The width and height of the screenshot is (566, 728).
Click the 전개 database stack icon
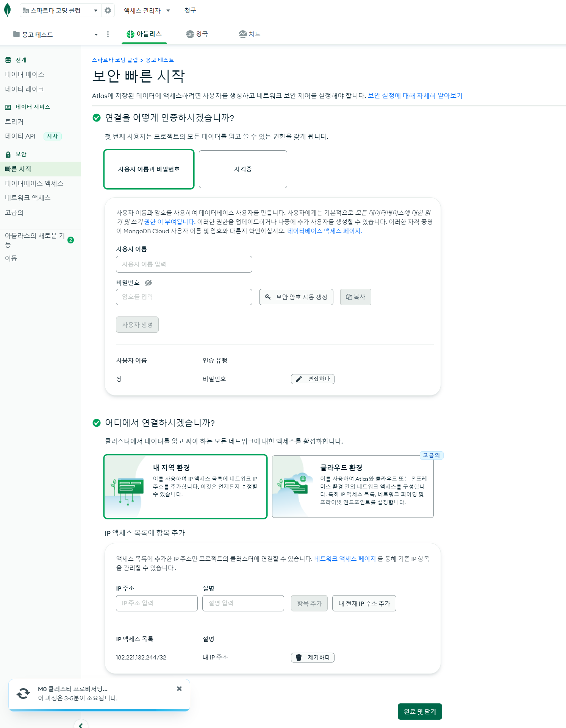(8, 60)
